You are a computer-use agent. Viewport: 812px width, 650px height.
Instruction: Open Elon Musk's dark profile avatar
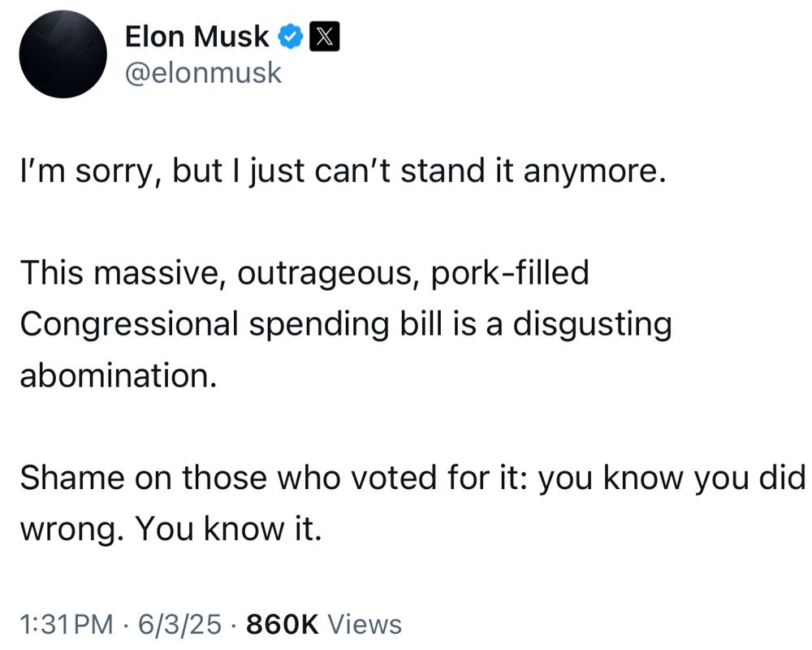(x=63, y=54)
